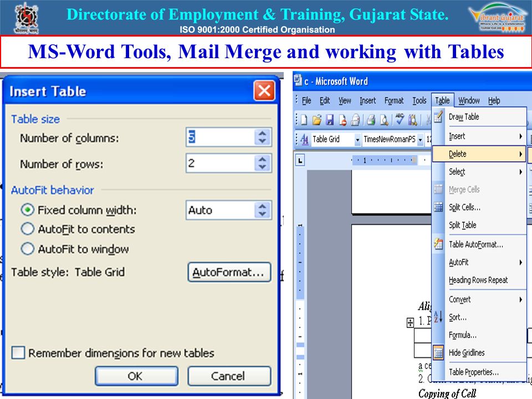Click the Vibrant Gujarat logo

[x=498, y=18]
